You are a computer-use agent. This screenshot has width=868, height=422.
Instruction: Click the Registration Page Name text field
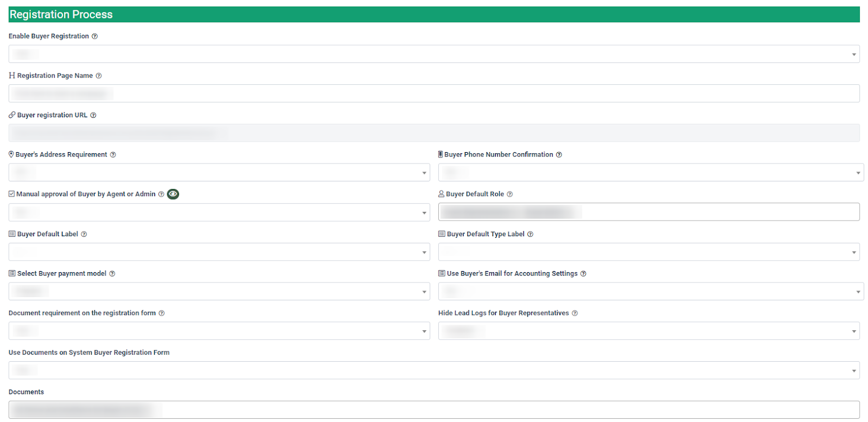click(434, 93)
